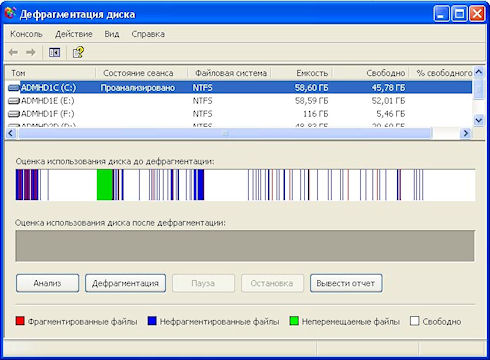This screenshot has height=360, width=490.
Task: Click the Back arrow toolbar icon
Action: coord(13,52)
